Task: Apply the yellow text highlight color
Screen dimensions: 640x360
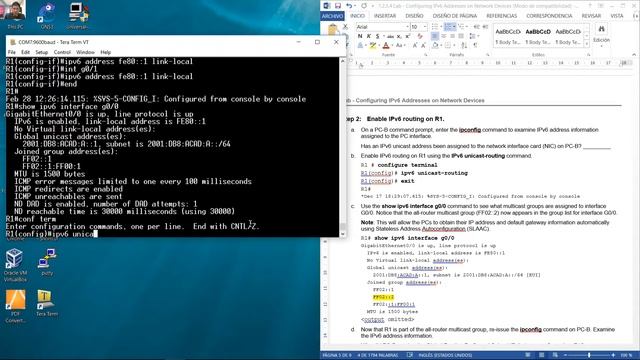Action: tap(373, 45)
